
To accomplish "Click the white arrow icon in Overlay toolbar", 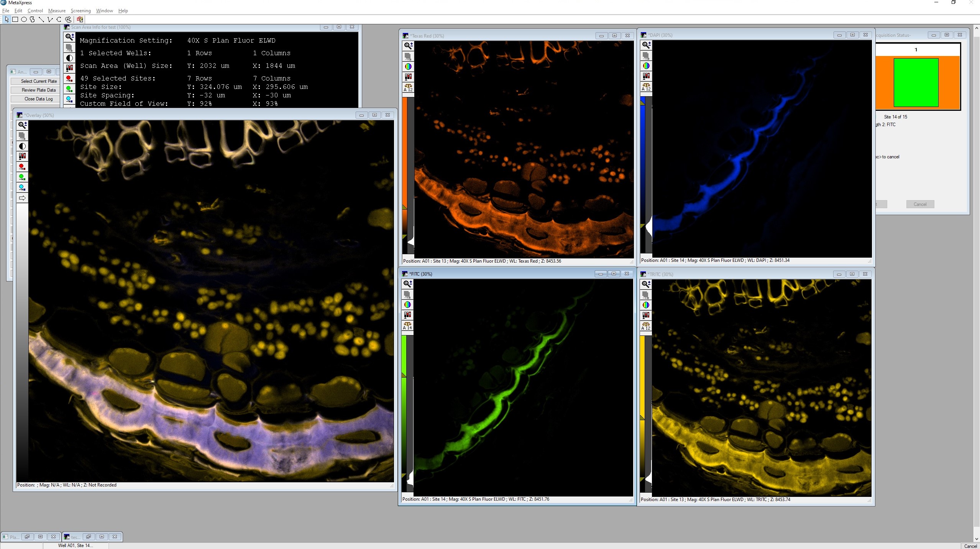I will click(22, 198).
